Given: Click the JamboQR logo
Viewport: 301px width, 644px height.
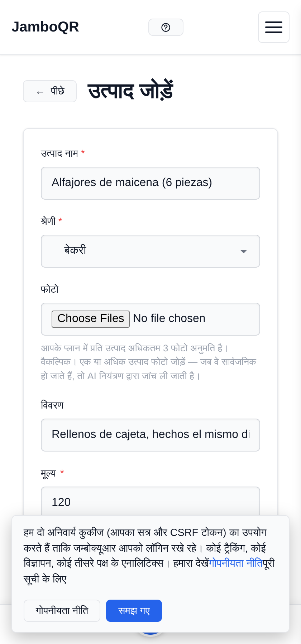Looking at the screenshot, I should (45, 27).
